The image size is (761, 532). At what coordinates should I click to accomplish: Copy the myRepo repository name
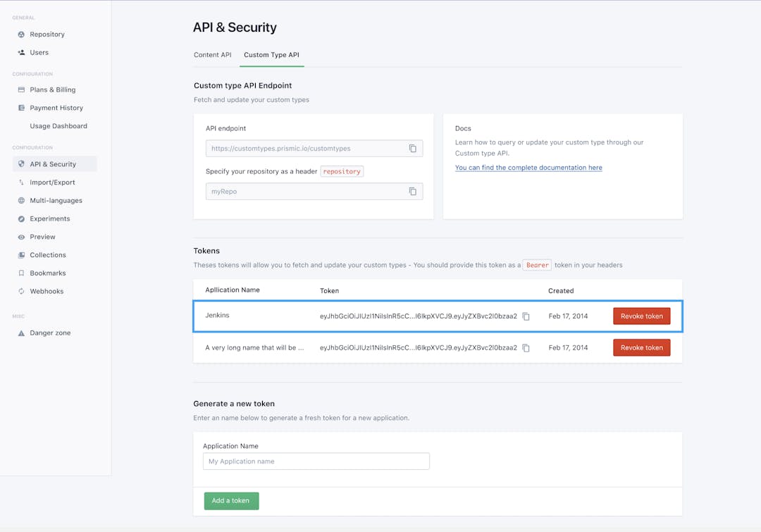click(x=413, y=191)
